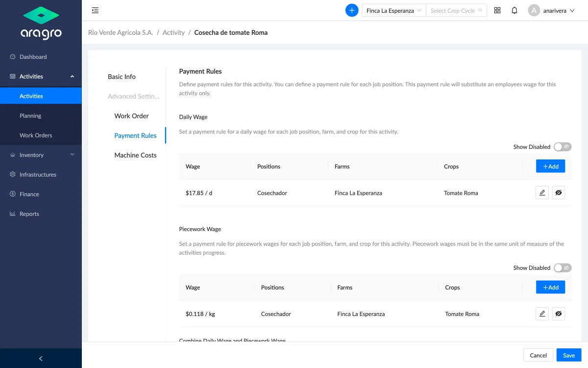Click the $17.85 / d wage cell
Screen dimensions: 588x368
pyautogui.click(x=199, y=193)
